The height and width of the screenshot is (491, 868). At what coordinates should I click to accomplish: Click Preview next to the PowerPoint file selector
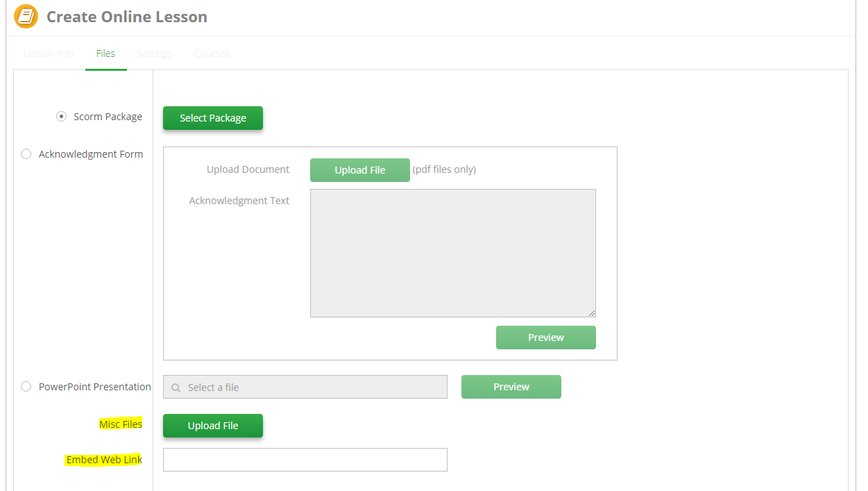pyautogui.click(x=511, y=386)
